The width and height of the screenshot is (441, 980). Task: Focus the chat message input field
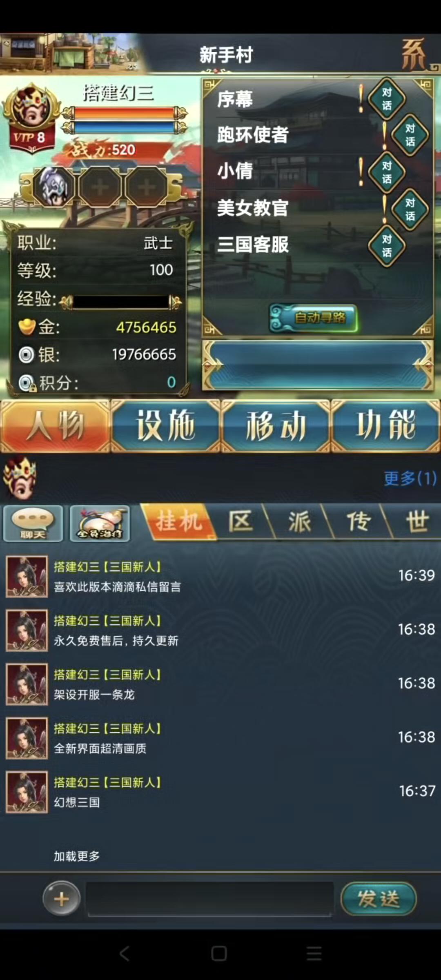pyautogui.click(x=210, y=899)
